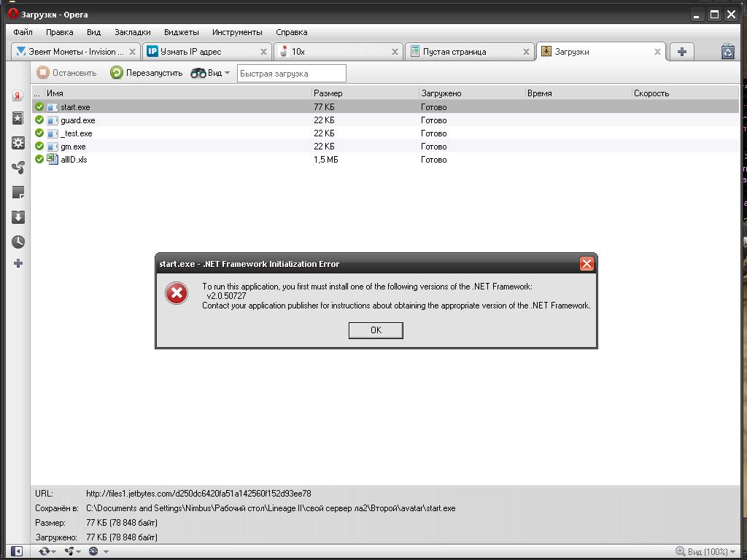
Task: Select the _test.exe download row
Action: 385,133
